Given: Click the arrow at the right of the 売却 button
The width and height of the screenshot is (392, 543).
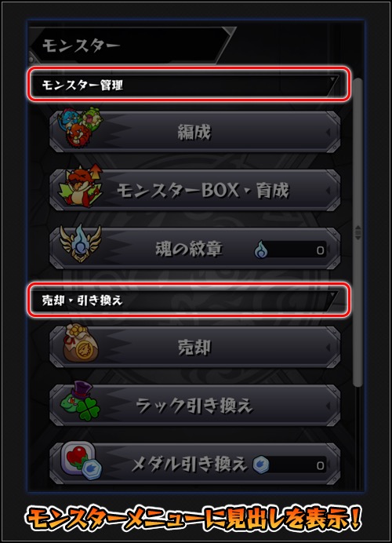Looking at the screenshot, I should coord(328,348).
